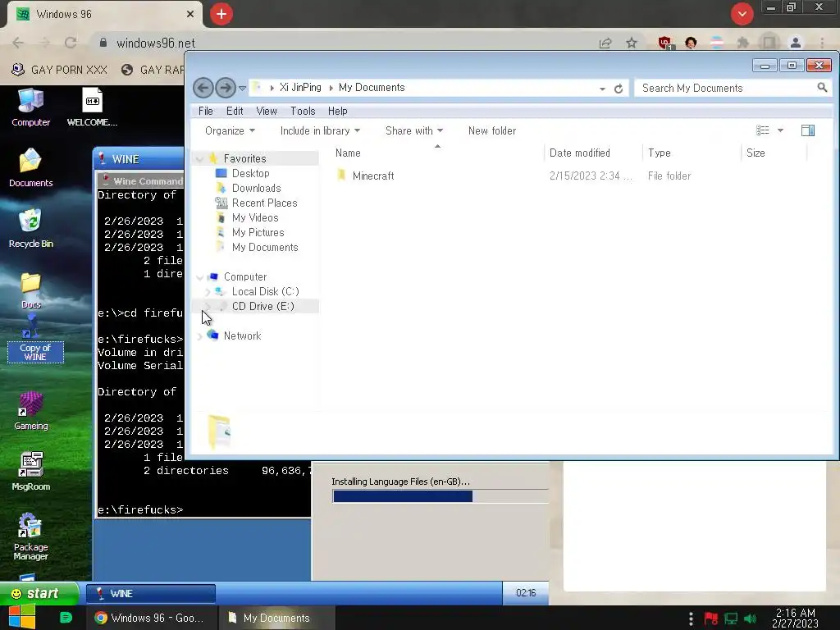Click the search magnifier icon
This screenshot has width=840, height=630.
click(x=822, y=87)
